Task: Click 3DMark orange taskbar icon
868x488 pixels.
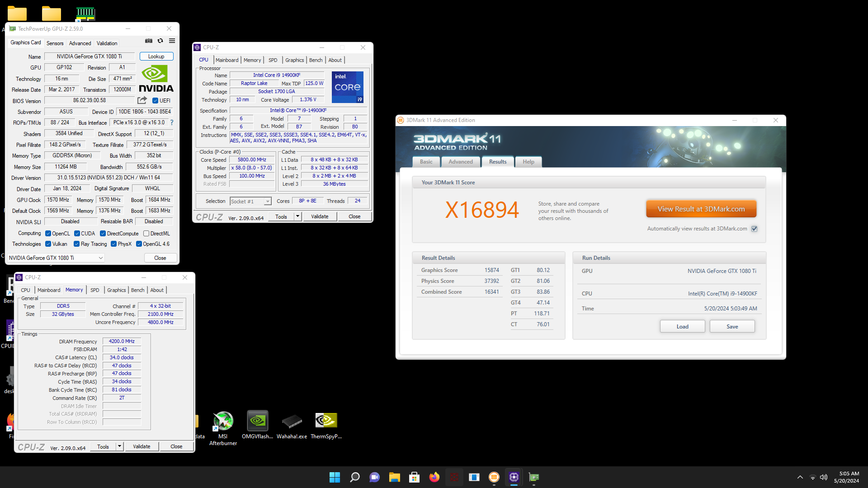Action: tap(494, 477)
